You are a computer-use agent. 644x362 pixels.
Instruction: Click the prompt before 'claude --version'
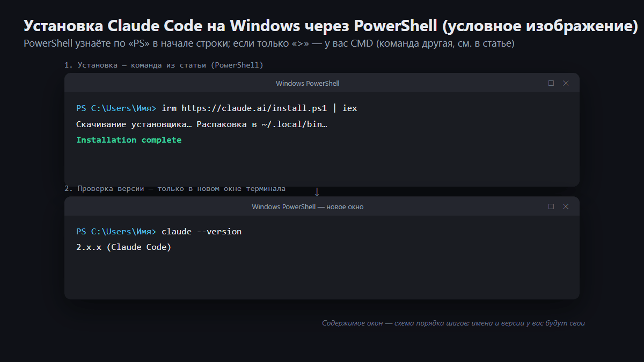pos(116,232)
